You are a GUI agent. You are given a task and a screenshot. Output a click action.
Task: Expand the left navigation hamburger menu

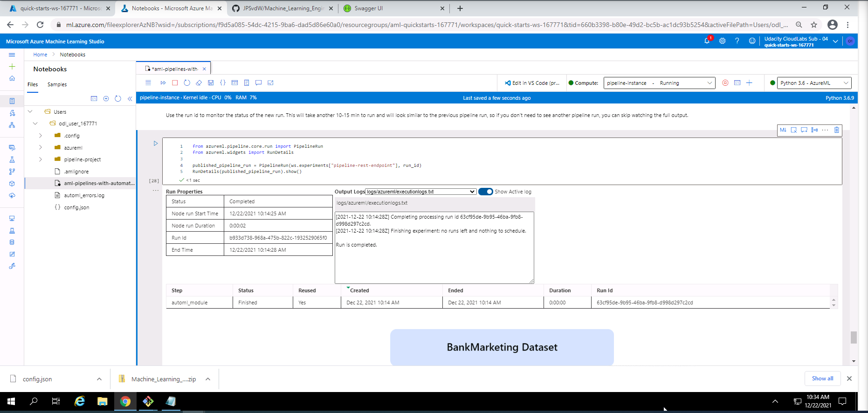tap(12, 55)
